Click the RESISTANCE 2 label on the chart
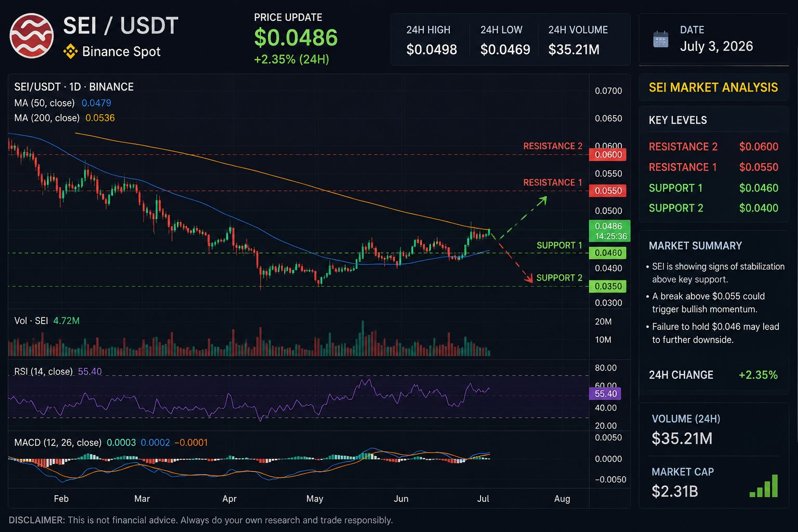798x532 pixels. click(553, 146)
